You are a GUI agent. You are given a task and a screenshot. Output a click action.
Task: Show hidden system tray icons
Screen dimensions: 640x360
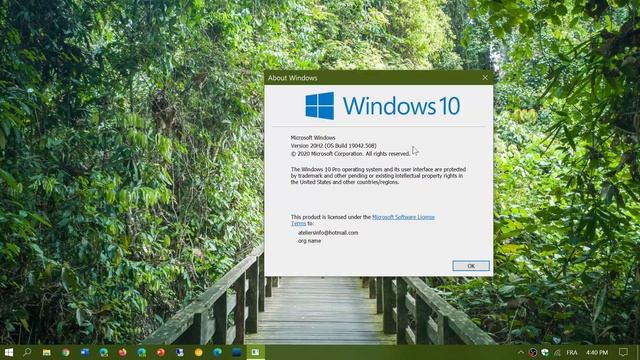pos(521,352)
